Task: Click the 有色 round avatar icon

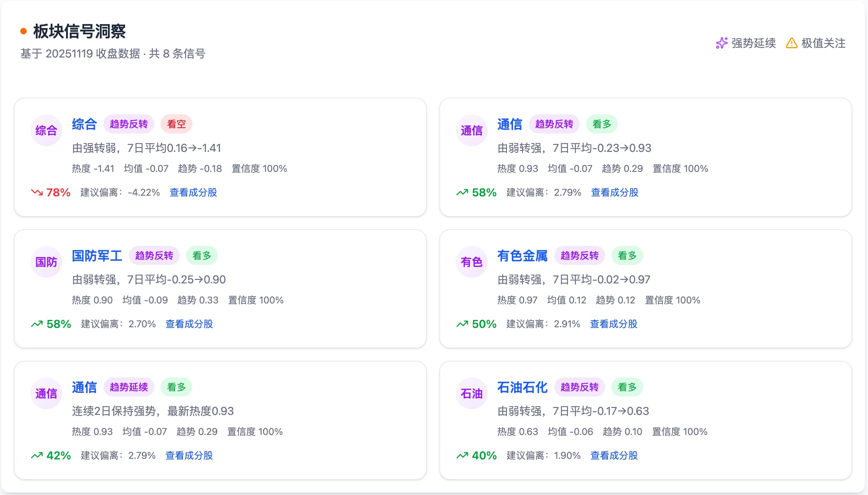Action: point(471,262)
